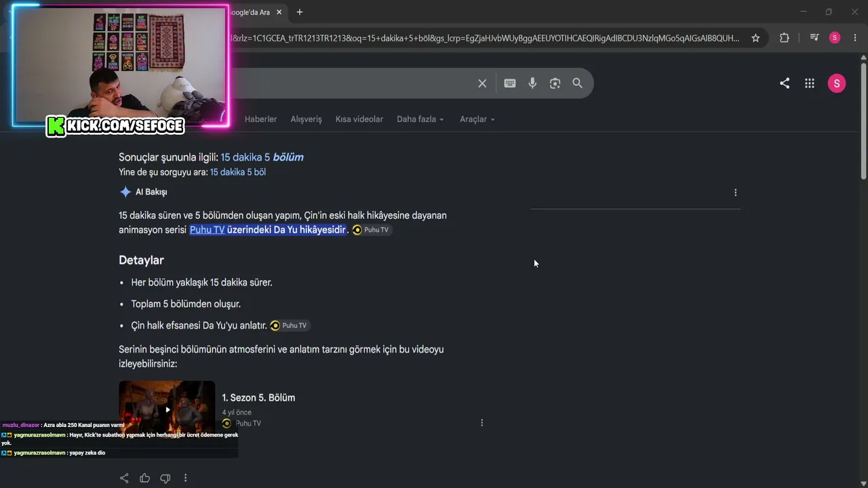Switch to the Kısa videolar tab
868x488 pixels.
click(359, 119)
